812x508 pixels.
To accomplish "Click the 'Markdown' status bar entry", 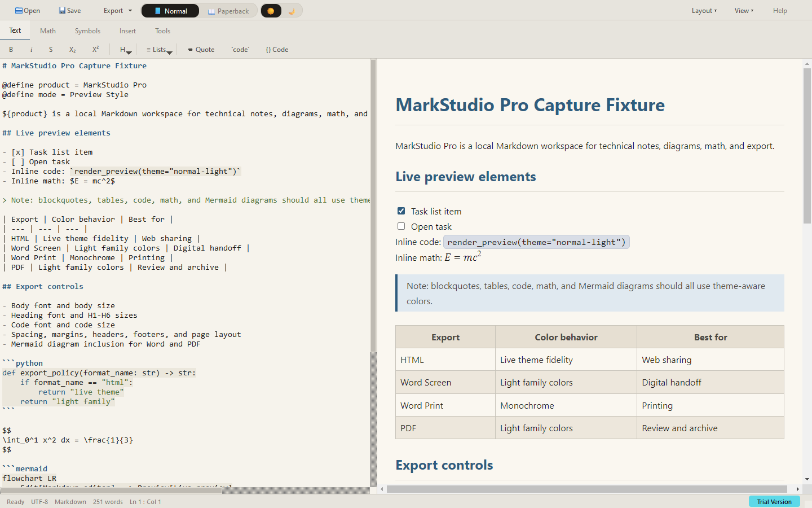I will click(70, 502).
